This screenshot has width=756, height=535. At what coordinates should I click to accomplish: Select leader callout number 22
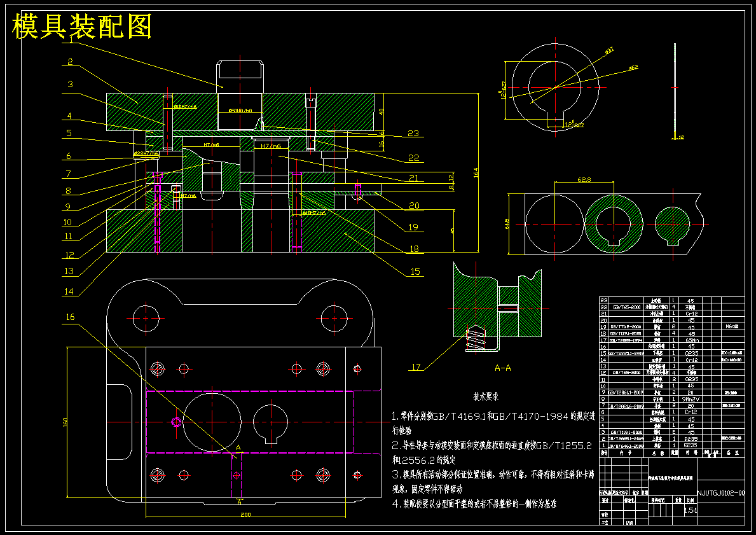point(413,158)
